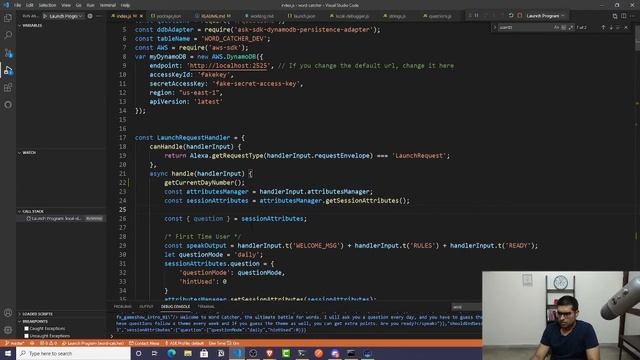Click master branch in status bar
The image size is (640, 360).
click(15, 343)
